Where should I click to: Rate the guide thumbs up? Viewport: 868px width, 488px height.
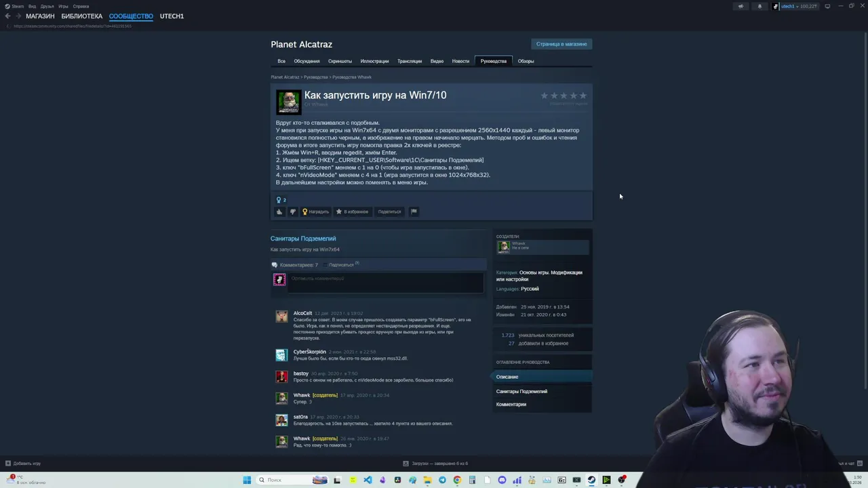point(279,211)
